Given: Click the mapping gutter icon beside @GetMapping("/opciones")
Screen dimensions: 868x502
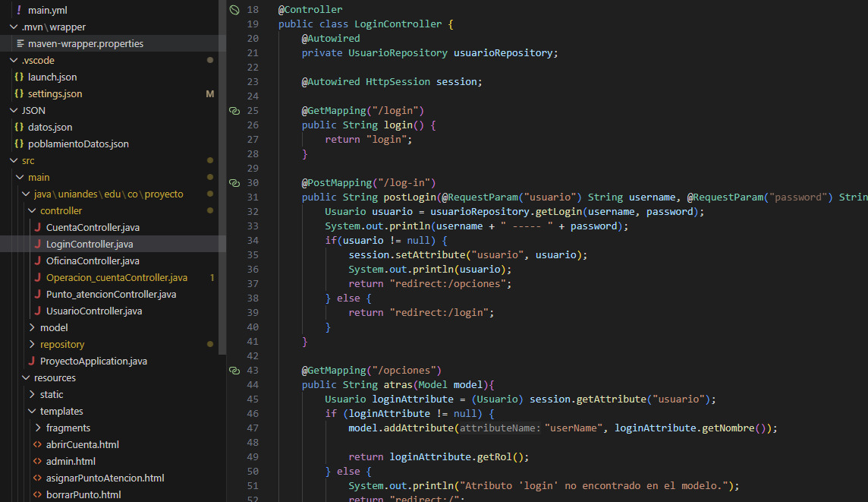Looking at the screenshot, I should [234, 371].
